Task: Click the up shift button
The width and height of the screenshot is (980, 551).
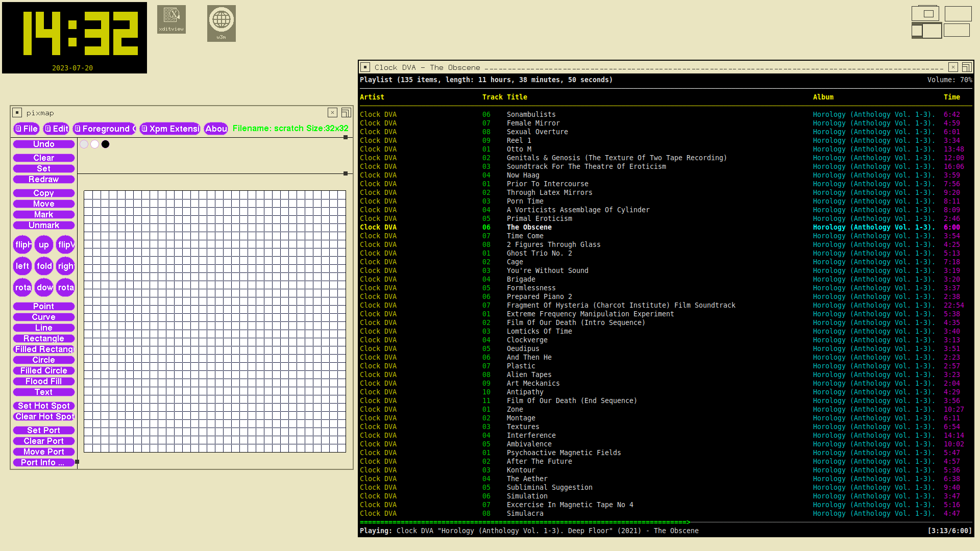Action: [44, 245]
